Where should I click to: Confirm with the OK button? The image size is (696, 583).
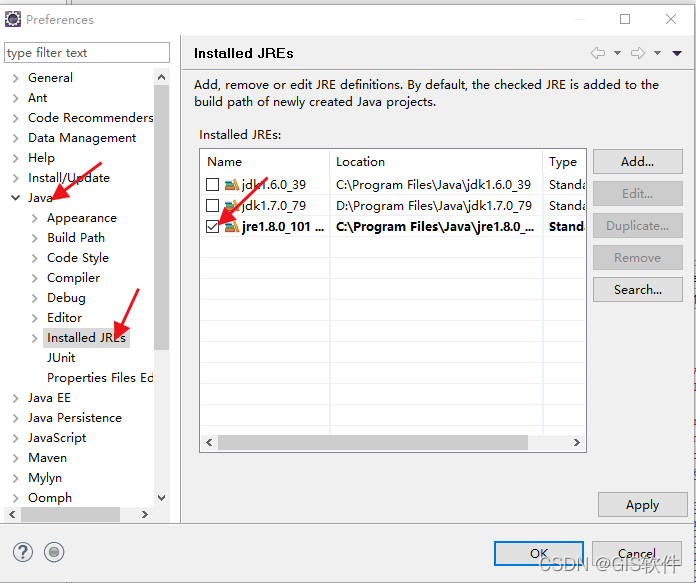(539, 553)
